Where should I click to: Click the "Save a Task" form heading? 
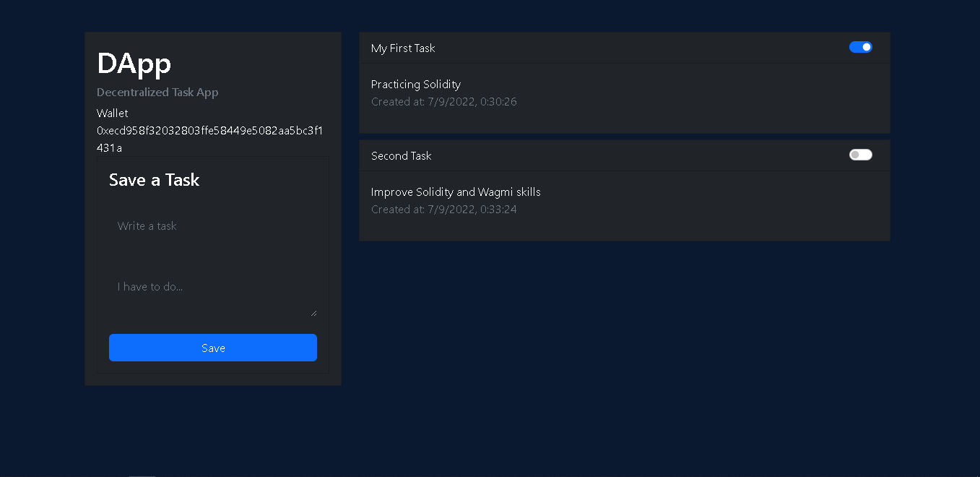[x=155, y=180]
